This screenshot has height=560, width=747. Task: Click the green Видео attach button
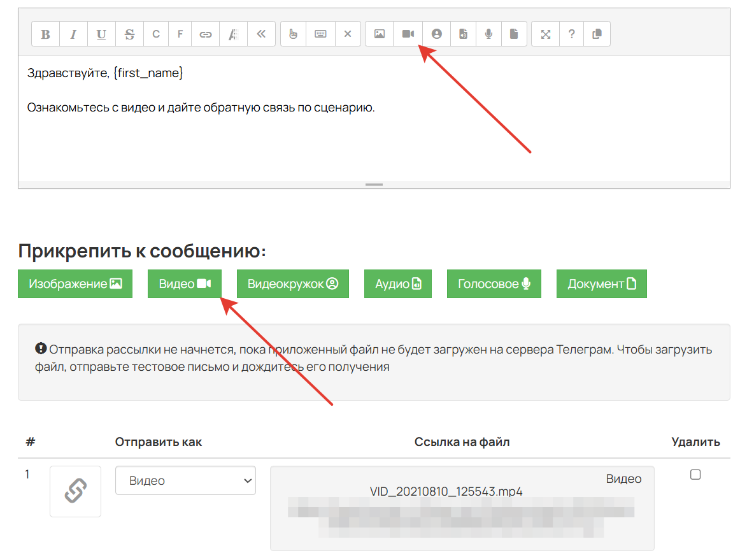[185, 284]
